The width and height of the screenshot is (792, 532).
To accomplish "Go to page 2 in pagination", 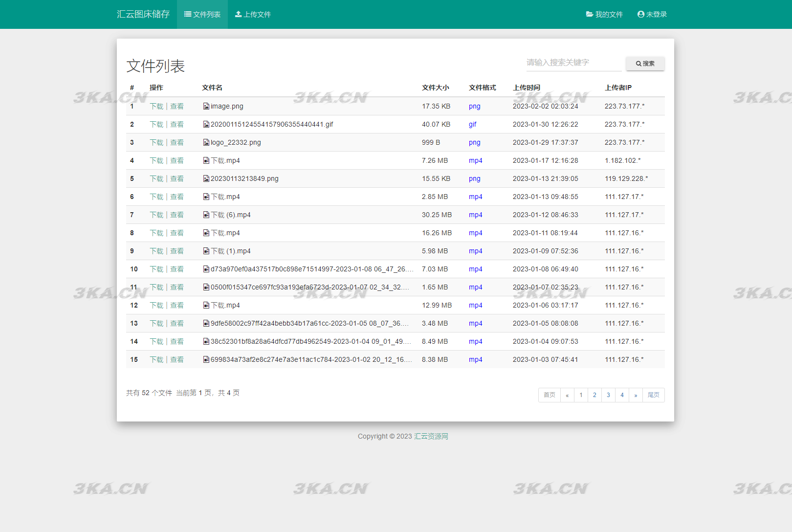I will (594, 395).
